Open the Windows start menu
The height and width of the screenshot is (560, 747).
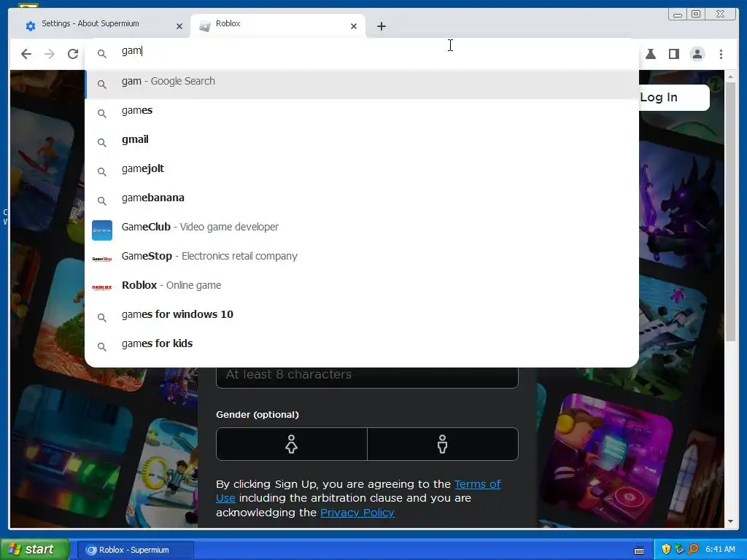35,549
